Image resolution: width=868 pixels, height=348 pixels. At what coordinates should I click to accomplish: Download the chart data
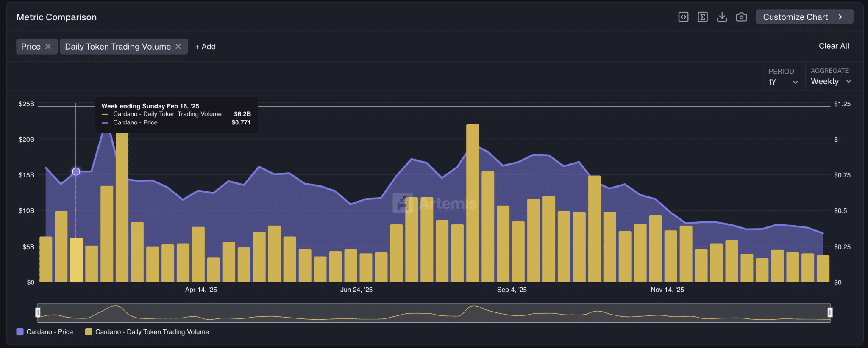pos(722,17)
